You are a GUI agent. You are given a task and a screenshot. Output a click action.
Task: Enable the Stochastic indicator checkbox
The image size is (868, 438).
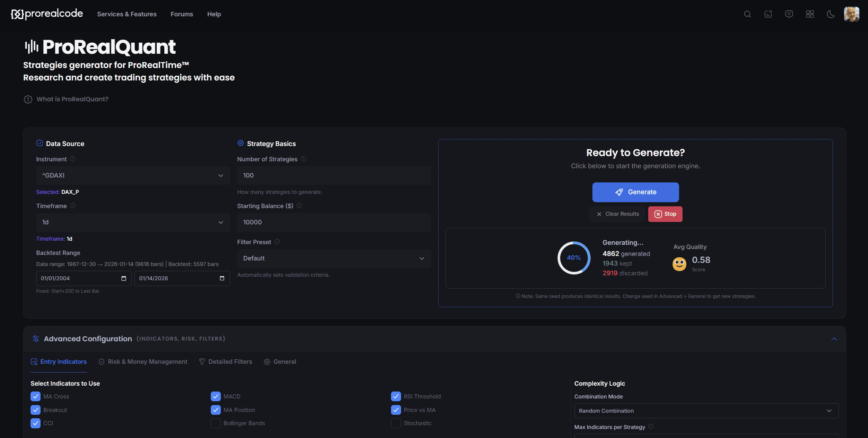click(396, 423)
